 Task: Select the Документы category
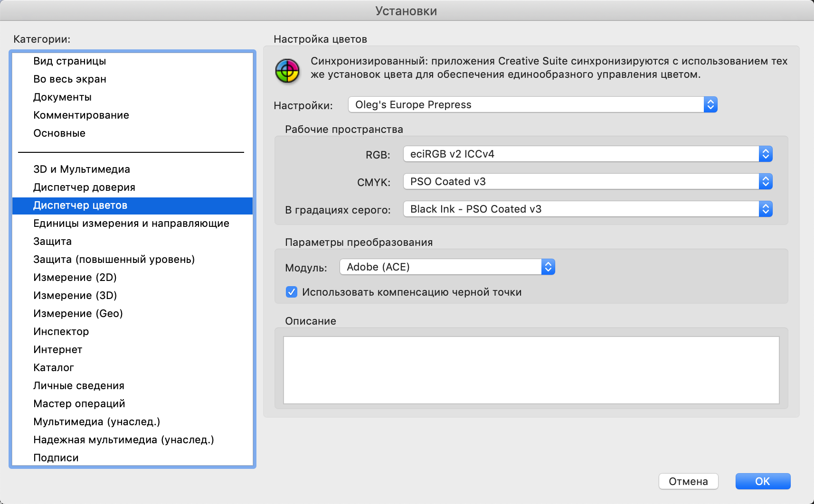tap(133, 97)
